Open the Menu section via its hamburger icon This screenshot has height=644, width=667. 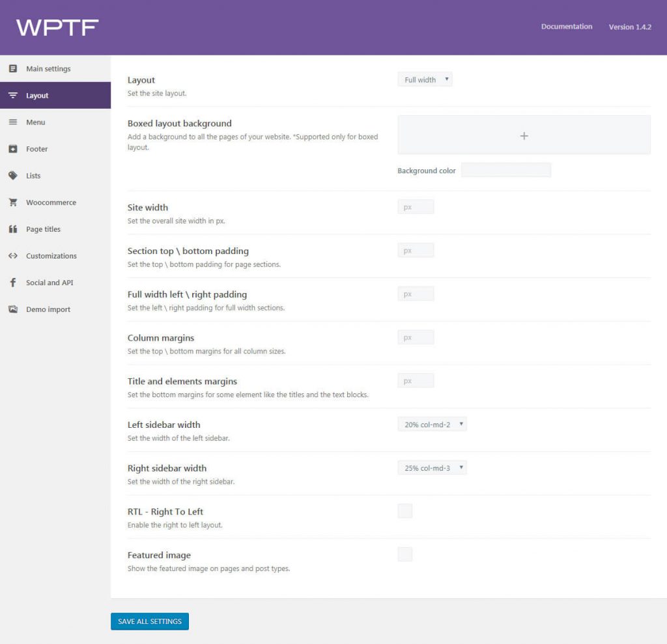[x=13, y=122]
